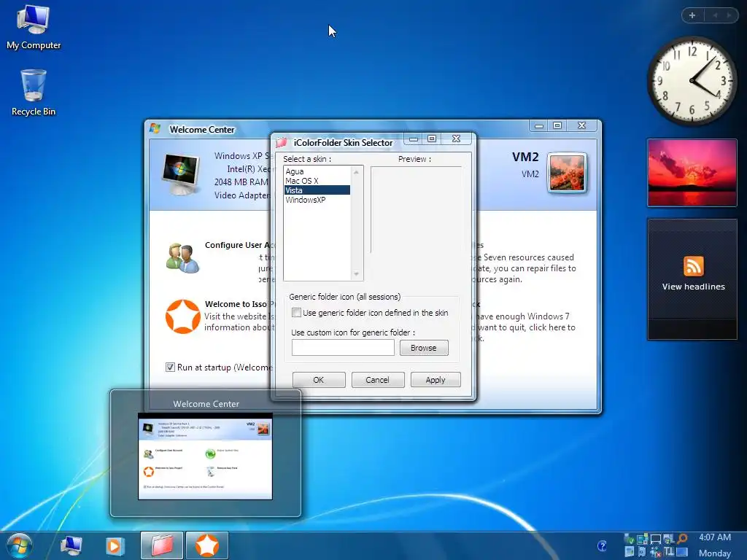Click the iColorFolder title bar folder icon
The width and height of the screenshot is (747, 560).
[x=282, y=142]
